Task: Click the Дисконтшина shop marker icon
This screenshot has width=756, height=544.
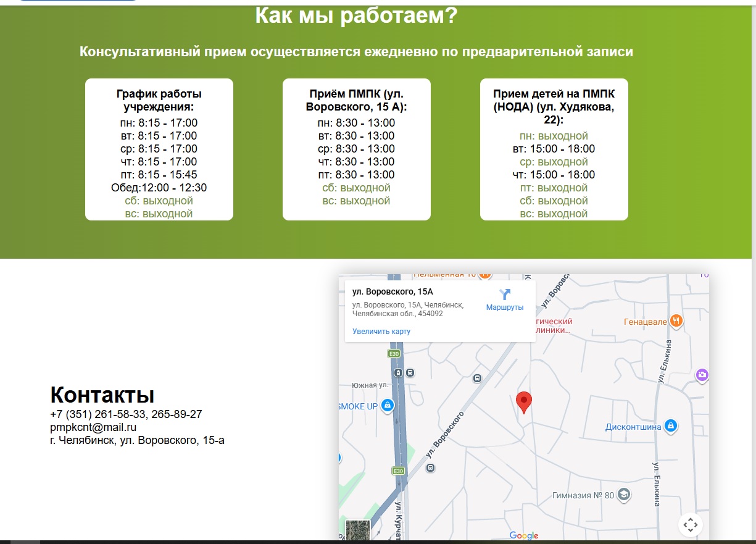Action: pos(671,426)
